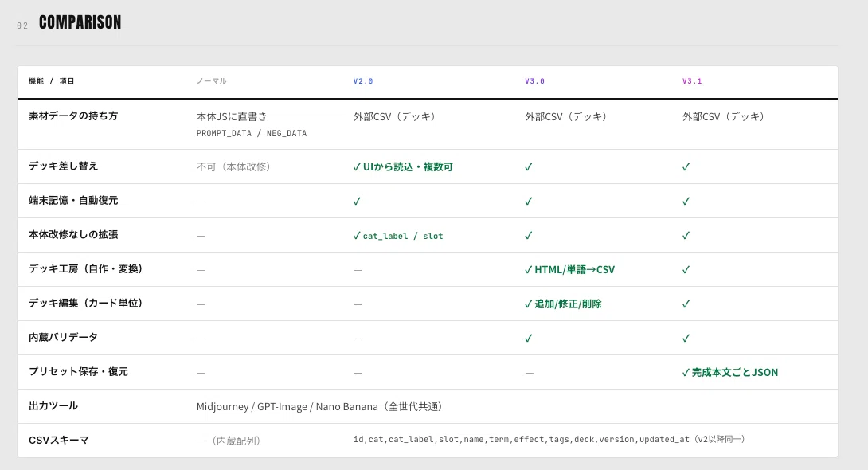Click the 'デッキ編集（カード単位）' row label
Viewport: 868px width, 470px height.
point(86,303)
